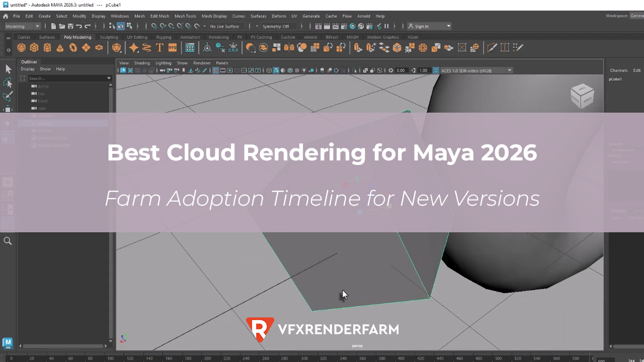Click the Center Pivot shelf icon
Image resolution: width=644 pixels, height=362 pixels.
coord(207,48)
